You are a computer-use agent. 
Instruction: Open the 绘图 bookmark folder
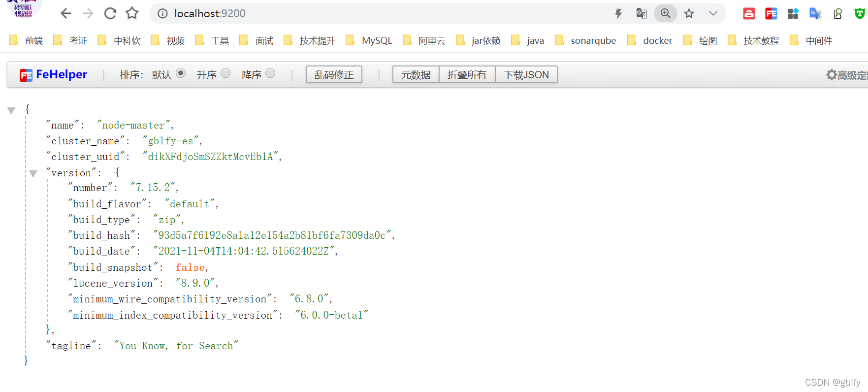[700, 40]
